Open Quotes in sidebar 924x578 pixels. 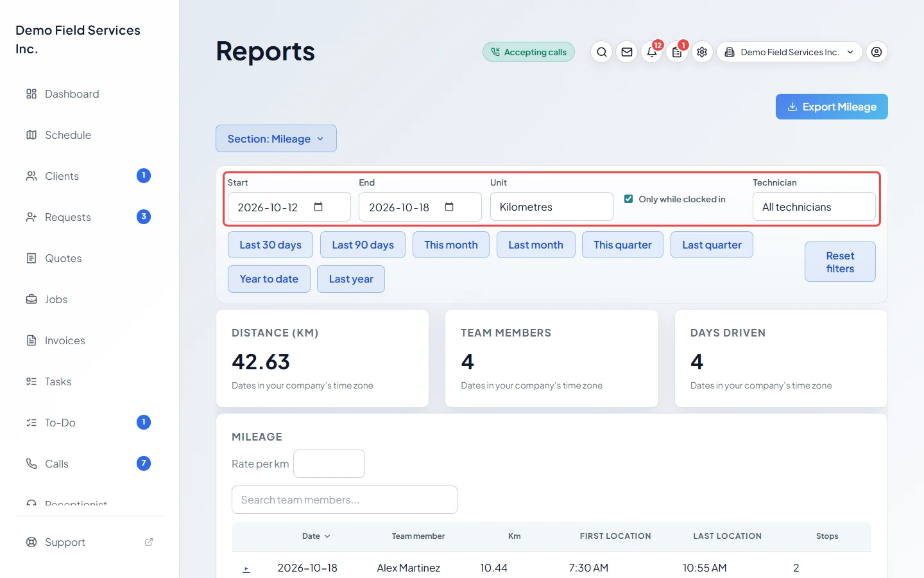point(90,258)
